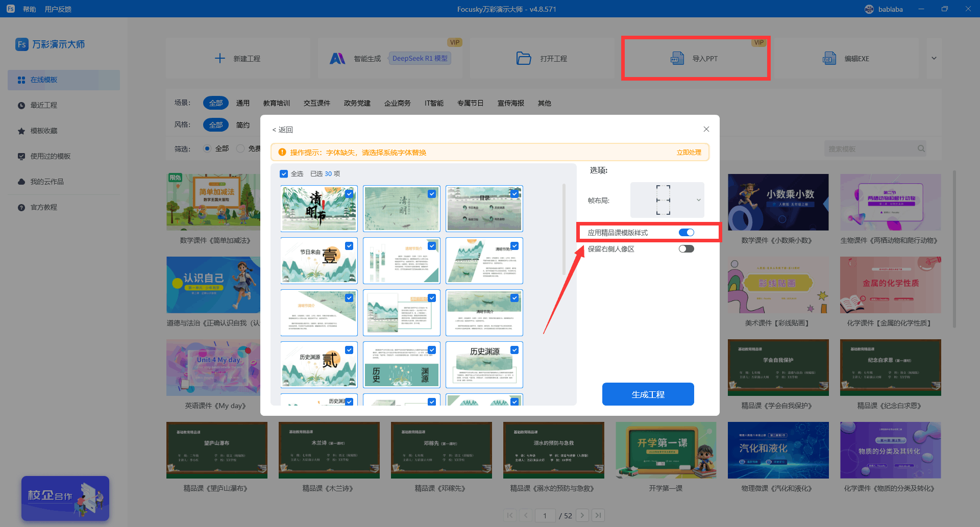This screenshot has height=527, width=980.
Task: Click the 打开工程 folder icon
Action: (524, 59)
